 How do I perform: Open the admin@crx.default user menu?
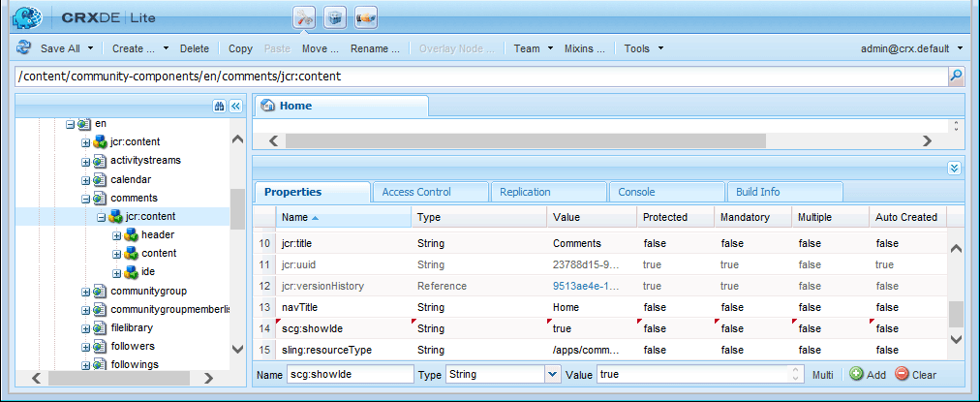(911, 48)
